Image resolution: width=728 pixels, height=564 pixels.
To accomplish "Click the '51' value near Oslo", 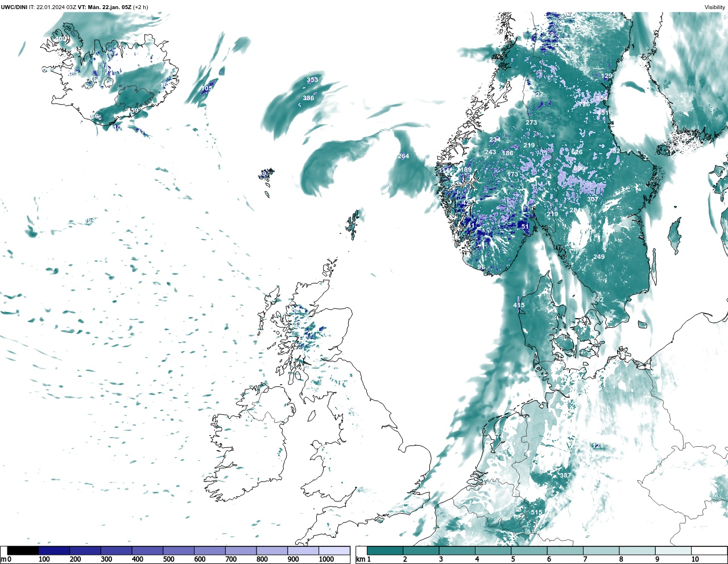I will [x=525, y=227].
